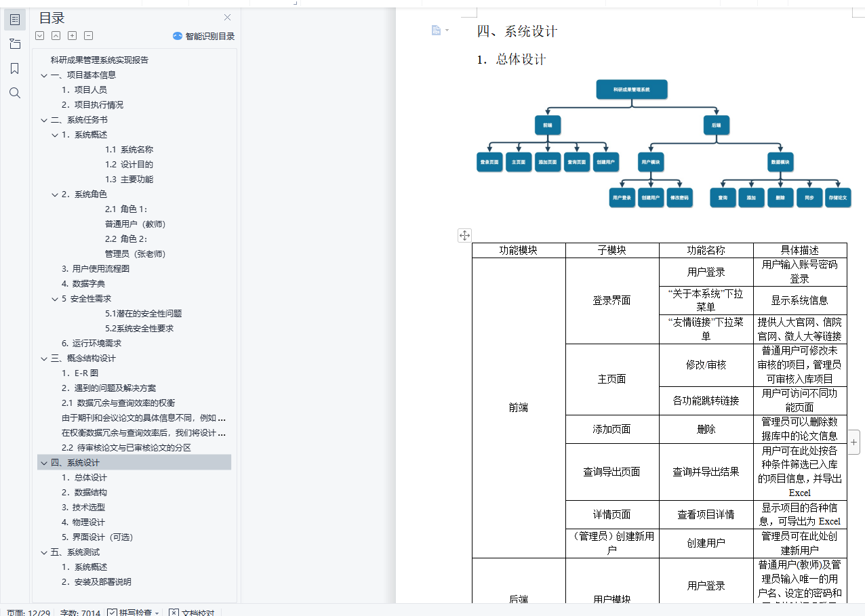Click table header cell 具体描述
The width and height of the screenshot is (865, 616).
800,250
